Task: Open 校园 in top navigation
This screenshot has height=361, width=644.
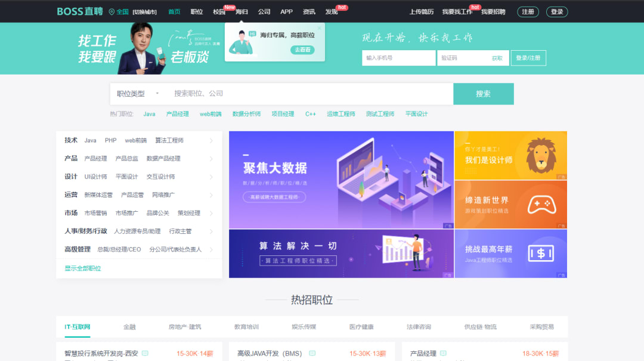Action: point(219,11)
